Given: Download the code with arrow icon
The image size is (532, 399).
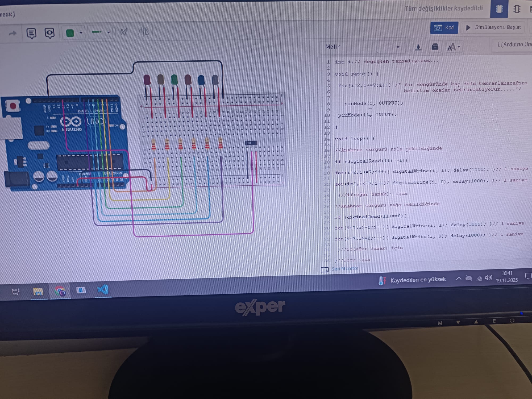Looking at the screenshot, I should point(418,47).
